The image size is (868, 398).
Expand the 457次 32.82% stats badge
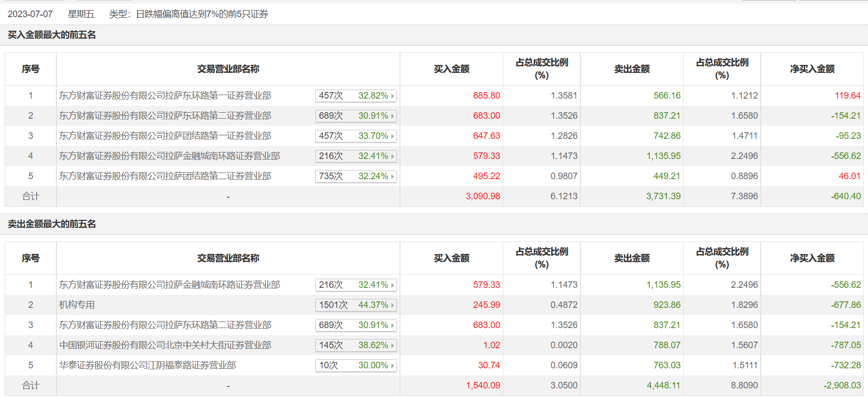point(356,96)
